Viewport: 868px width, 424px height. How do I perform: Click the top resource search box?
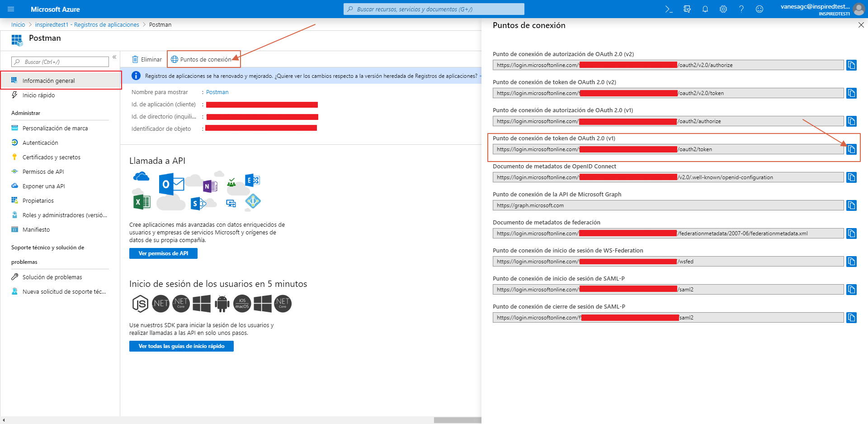(x=434, y=9)
